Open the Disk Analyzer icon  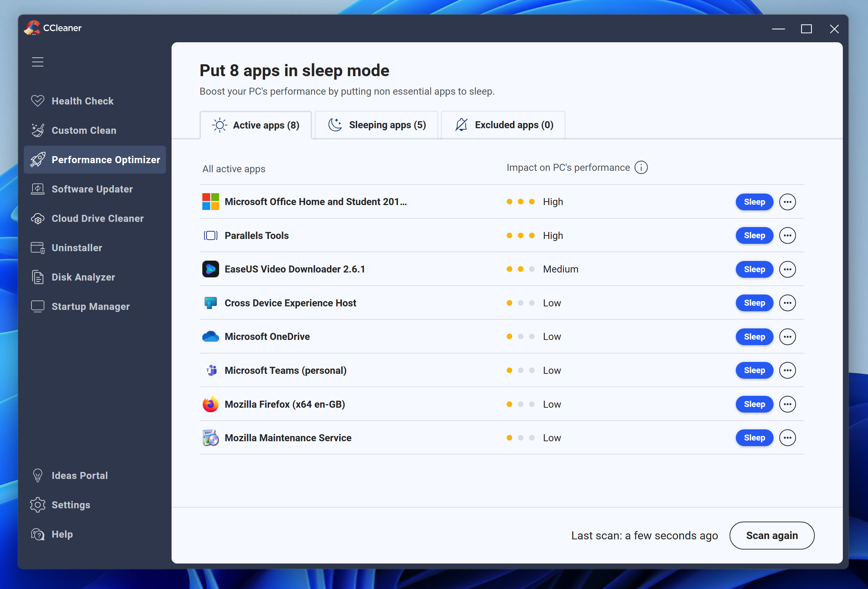tap(38, 277)
